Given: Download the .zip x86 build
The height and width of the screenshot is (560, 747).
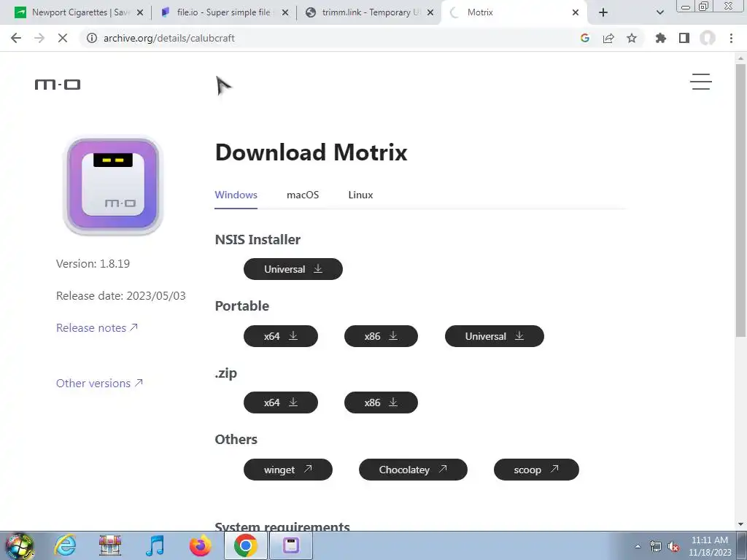Looking at the screenshot, I should [x=381, y=402].
